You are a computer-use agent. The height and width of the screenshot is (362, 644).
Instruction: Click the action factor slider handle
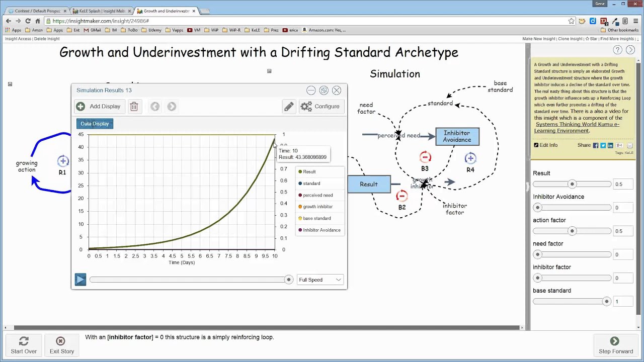click(x=572, y=231)
